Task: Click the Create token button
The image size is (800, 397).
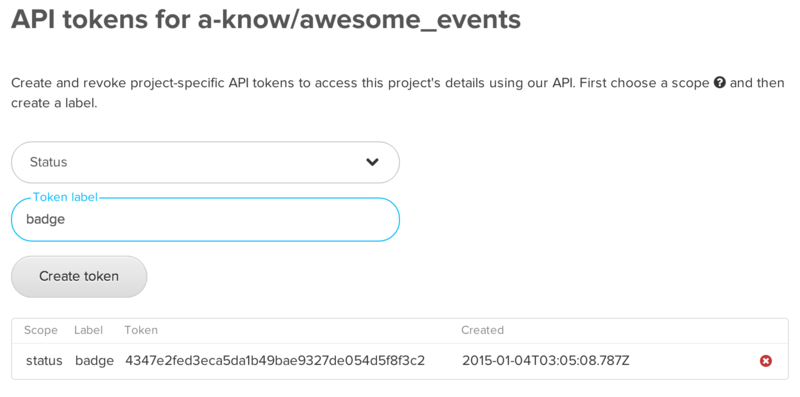Action: 79,277
